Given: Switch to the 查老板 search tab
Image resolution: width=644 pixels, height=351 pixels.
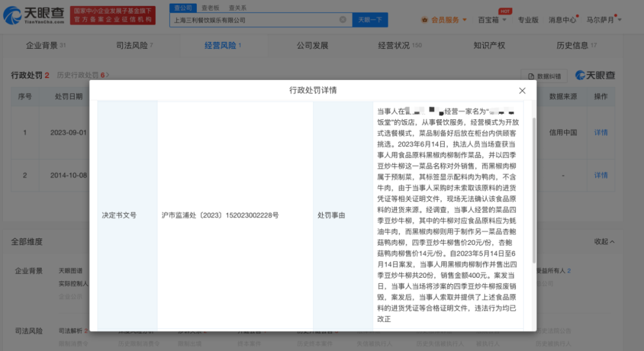Looking at the screenshot, I should click(x=208, y=8).
